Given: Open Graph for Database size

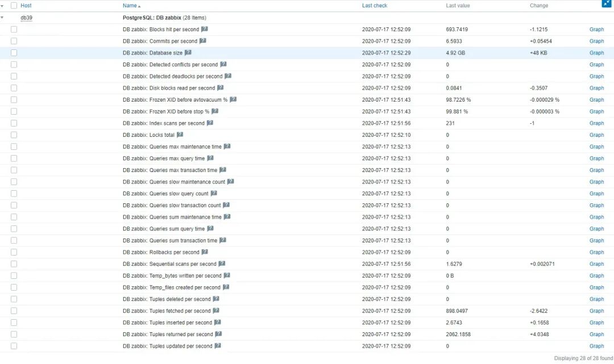Looking at the screenshot, I should [596, 53].
